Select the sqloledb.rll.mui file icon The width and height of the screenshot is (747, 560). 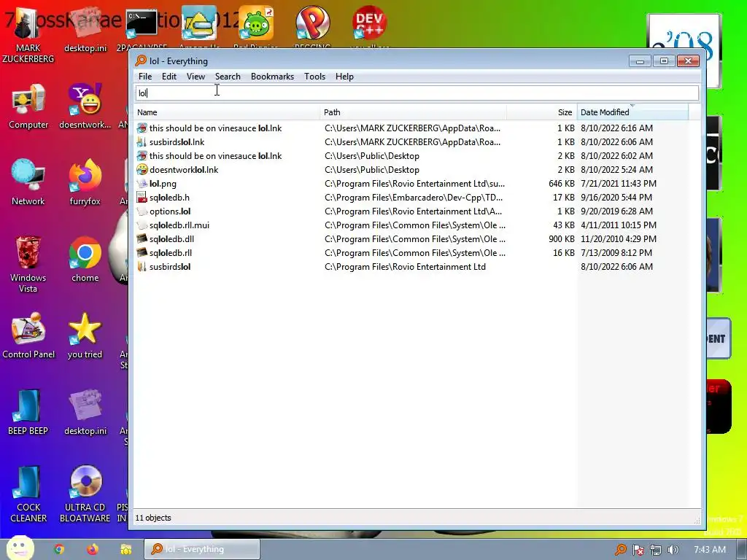tap(142, 225)
